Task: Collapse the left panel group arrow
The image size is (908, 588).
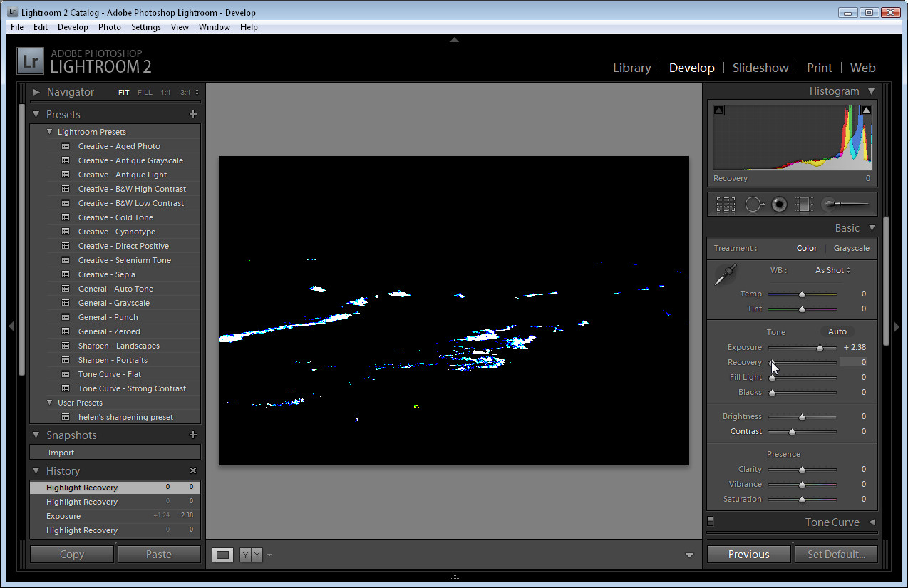Action: [x=11, y=326]
